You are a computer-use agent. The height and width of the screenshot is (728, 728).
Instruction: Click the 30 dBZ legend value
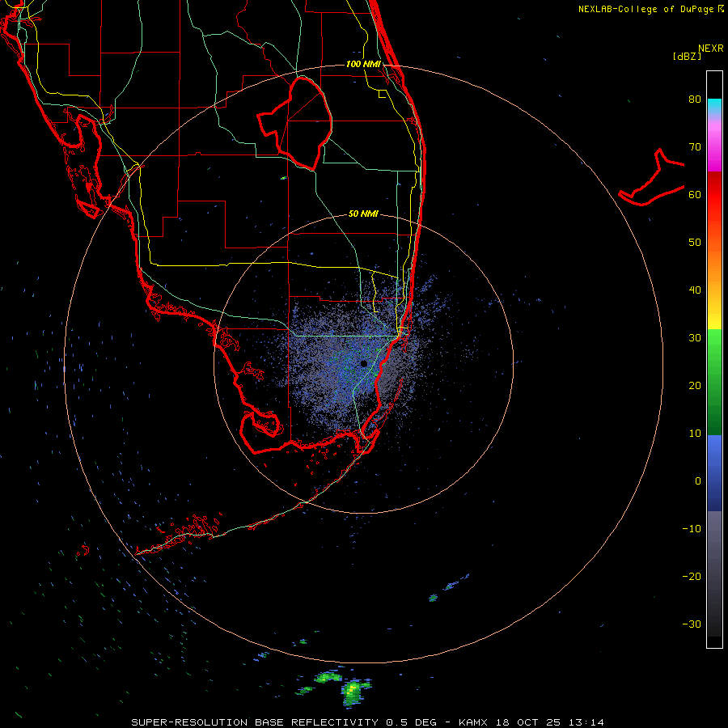click(x=695, y=338)
